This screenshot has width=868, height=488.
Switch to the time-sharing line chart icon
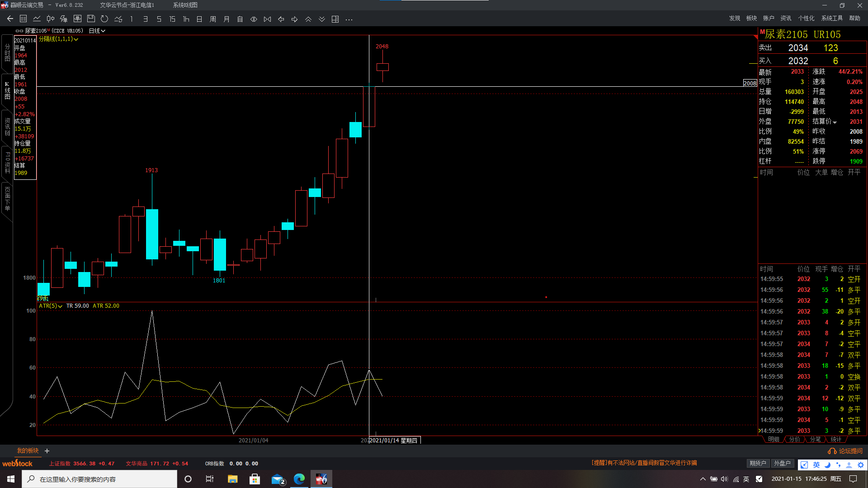(x=37, y=19)
